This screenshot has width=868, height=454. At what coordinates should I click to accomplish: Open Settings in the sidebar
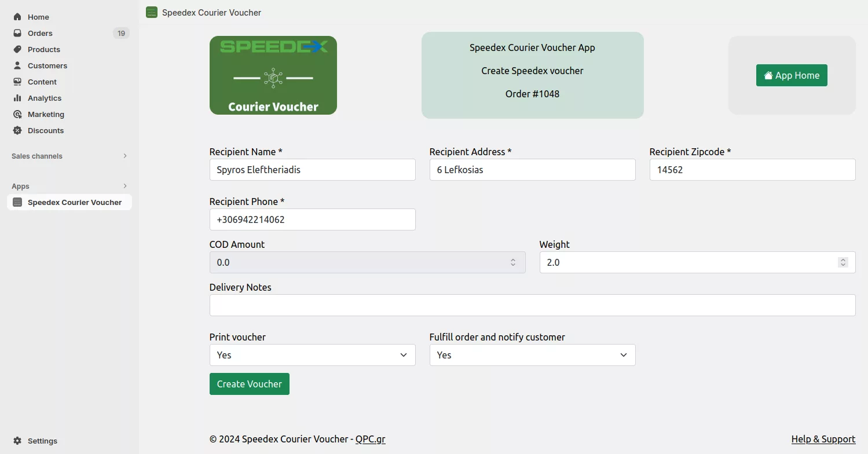pos(42,441)
